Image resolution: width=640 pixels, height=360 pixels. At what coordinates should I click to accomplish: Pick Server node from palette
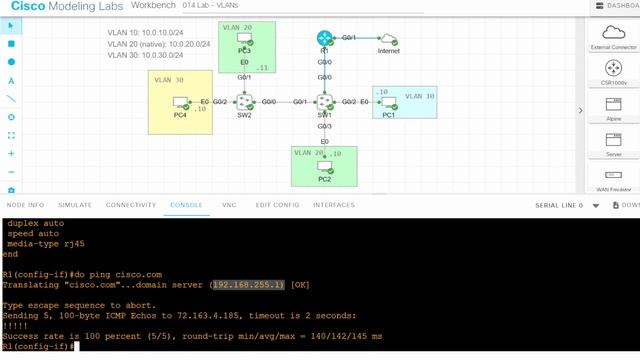[613, 144]
